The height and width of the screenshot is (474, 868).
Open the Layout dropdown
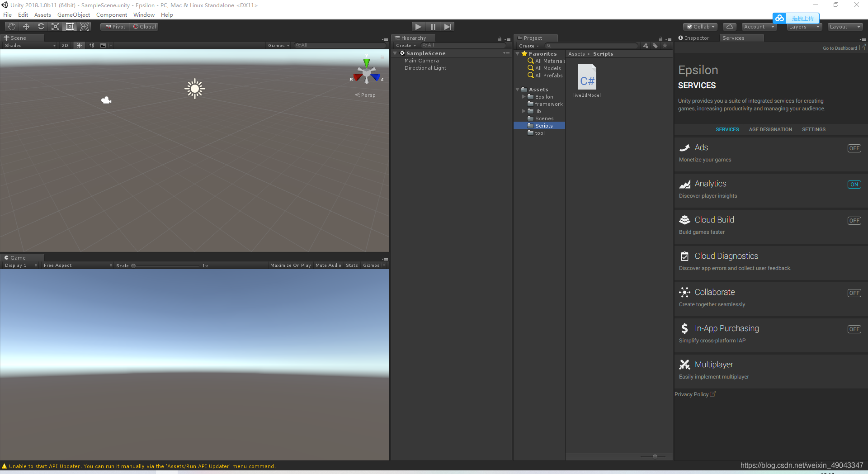(x=845, y=27)
